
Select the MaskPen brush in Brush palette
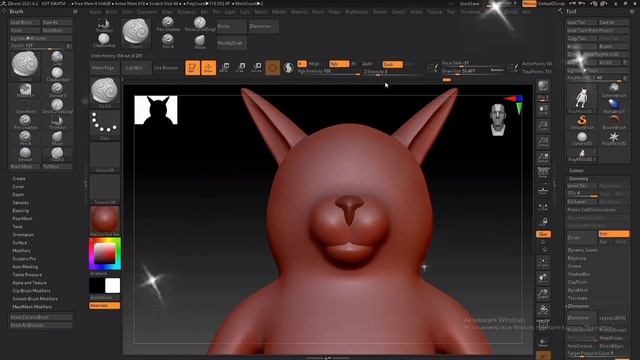[x=25, y=90]
